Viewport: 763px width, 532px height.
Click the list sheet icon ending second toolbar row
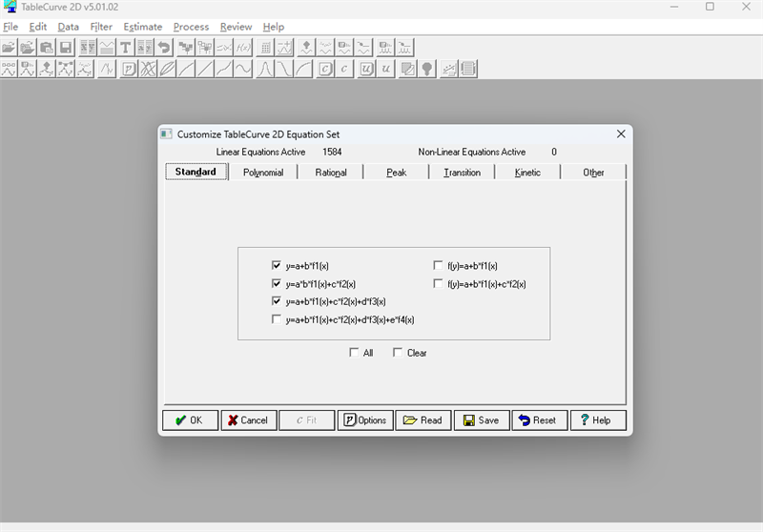click(x=468, y=69)
